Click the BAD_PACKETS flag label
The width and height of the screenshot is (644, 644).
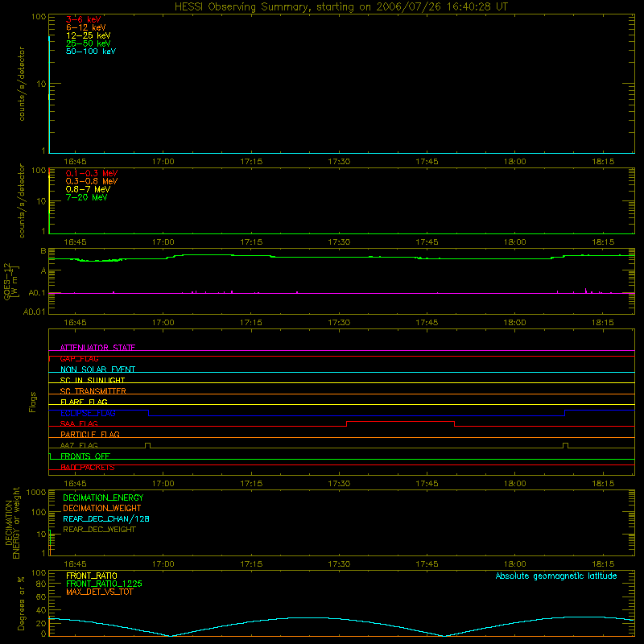pyautogui.click(x=88, y=467)
